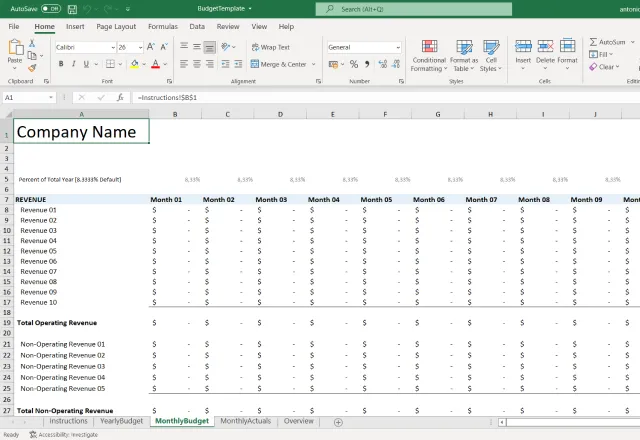
Task: Toggle Underline formatting
Action: [86, 64]
